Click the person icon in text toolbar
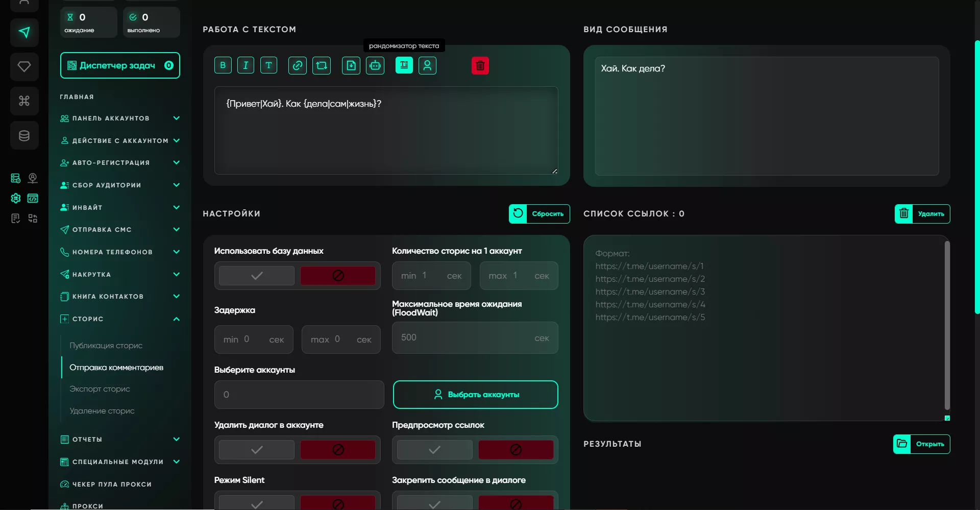 (427, 65)
